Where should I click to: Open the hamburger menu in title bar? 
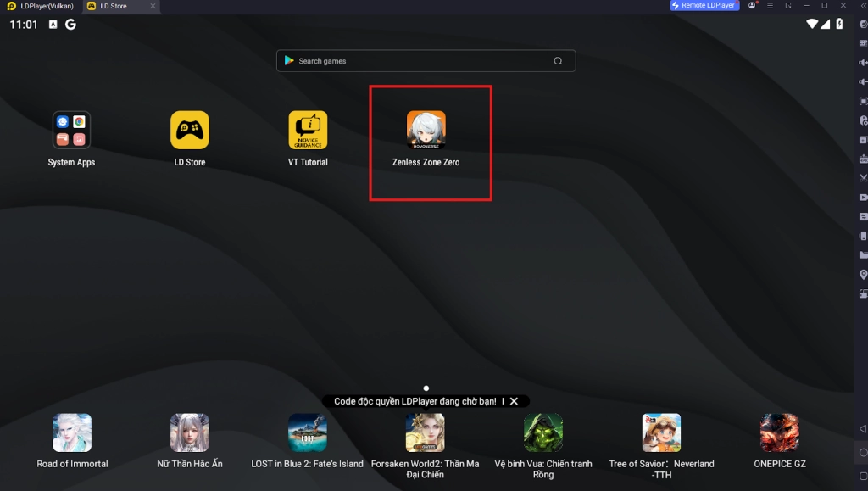pyautogui.click(x=770, y=6)
